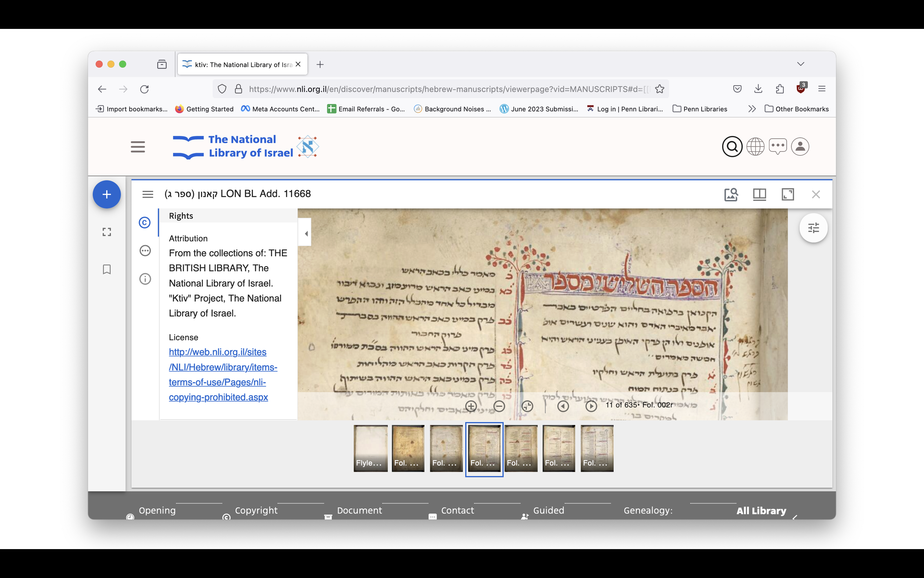This screenshot has width=924, height=578.
Task: Go to previous manuscript page
Action: pyautogui.click(x=563, y=406)
